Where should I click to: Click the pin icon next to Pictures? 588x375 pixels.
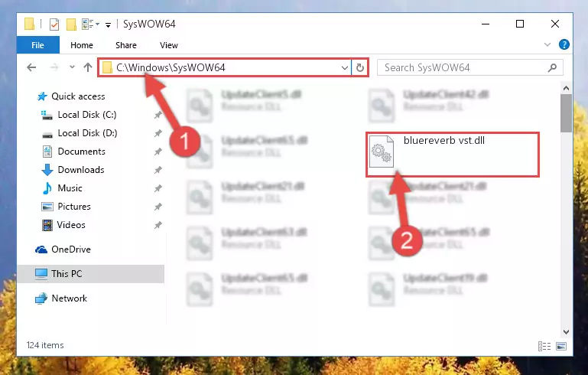(x=158, y=207)
